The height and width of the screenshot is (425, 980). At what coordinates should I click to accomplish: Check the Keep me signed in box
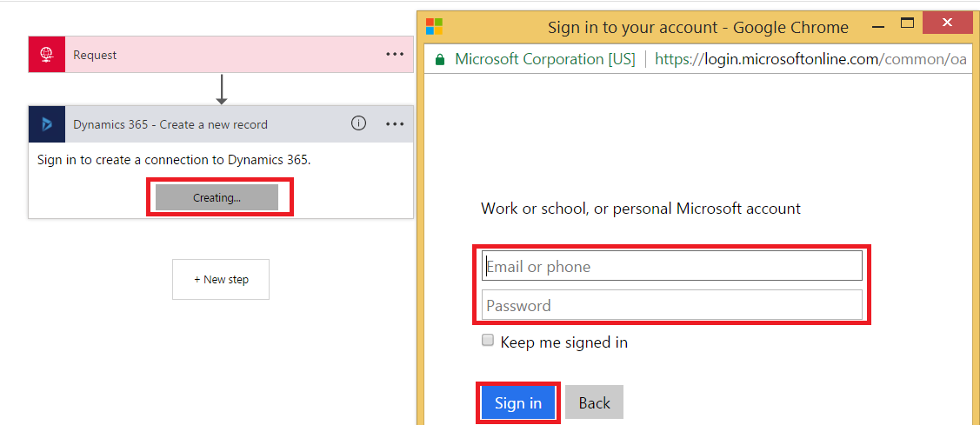(x=488, y=341)
